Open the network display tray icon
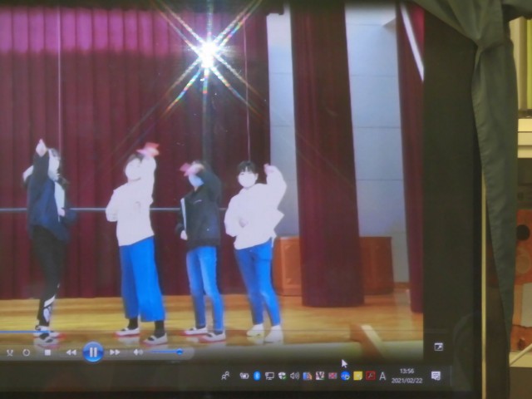This screenshot has height=399, width=532. pos(269,376)
